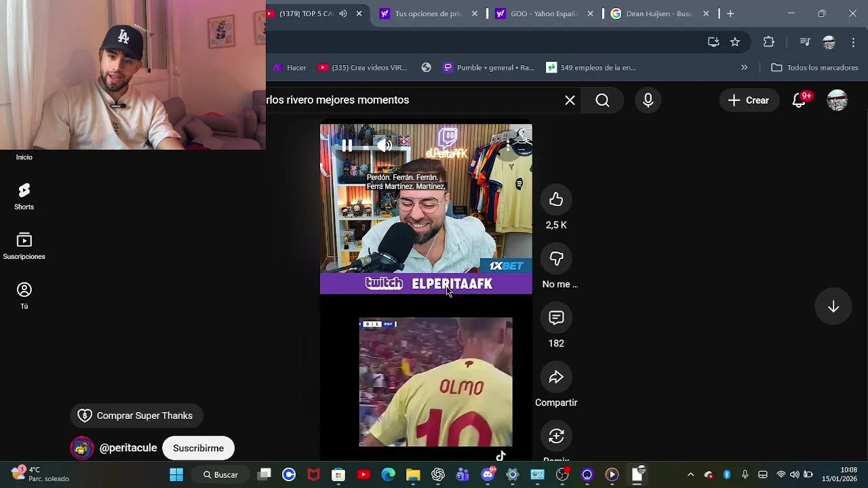The height and width of the screenshot is (488, 868).
Task: Open the '(335) Crea videos VIR...' bookmark
Action: [x=363, y=68]
